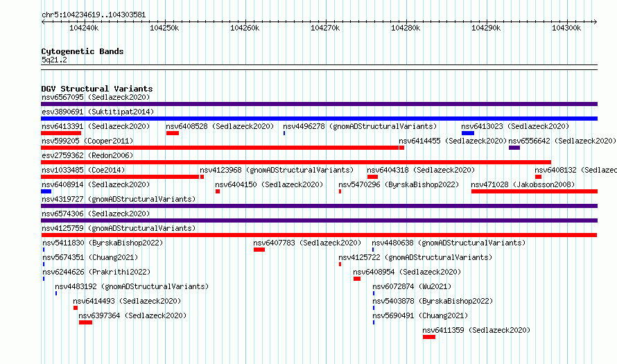Click the blue bar under esv3890691

(319, 119)
